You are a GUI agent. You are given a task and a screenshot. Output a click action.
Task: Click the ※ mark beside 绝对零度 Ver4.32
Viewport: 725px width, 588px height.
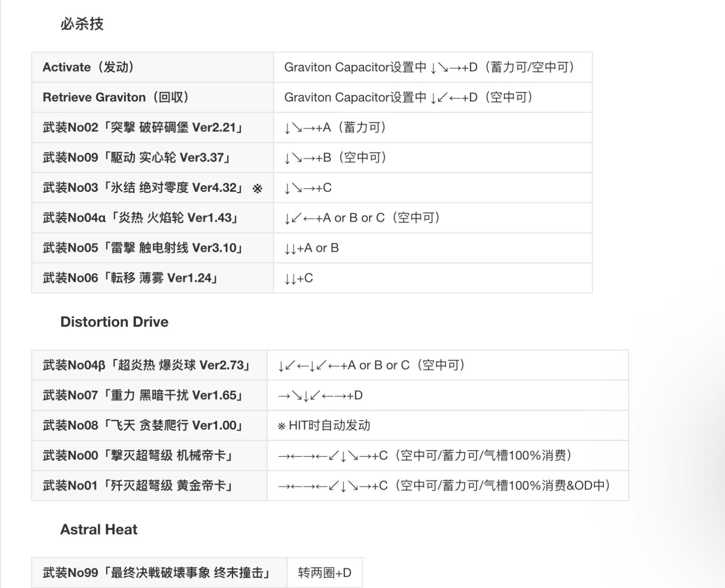pos(257,188)
